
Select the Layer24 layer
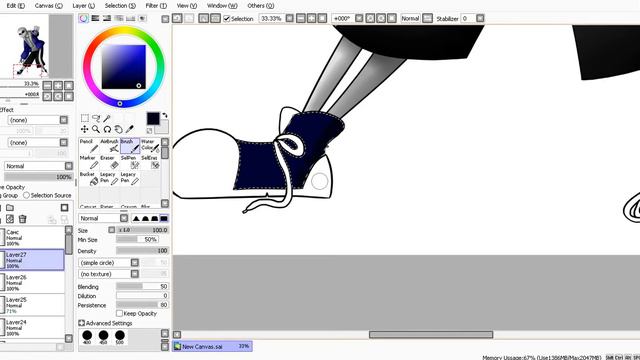click(32, 327)
